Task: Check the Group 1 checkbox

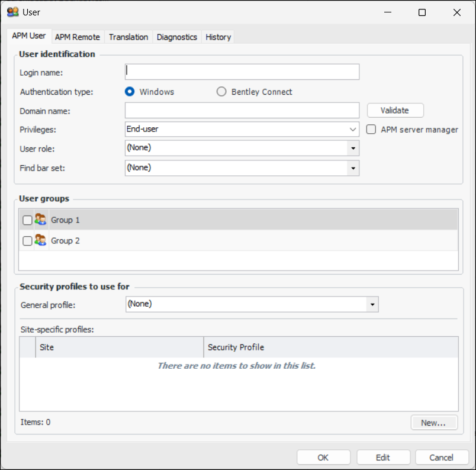Action: click(27, 220)
